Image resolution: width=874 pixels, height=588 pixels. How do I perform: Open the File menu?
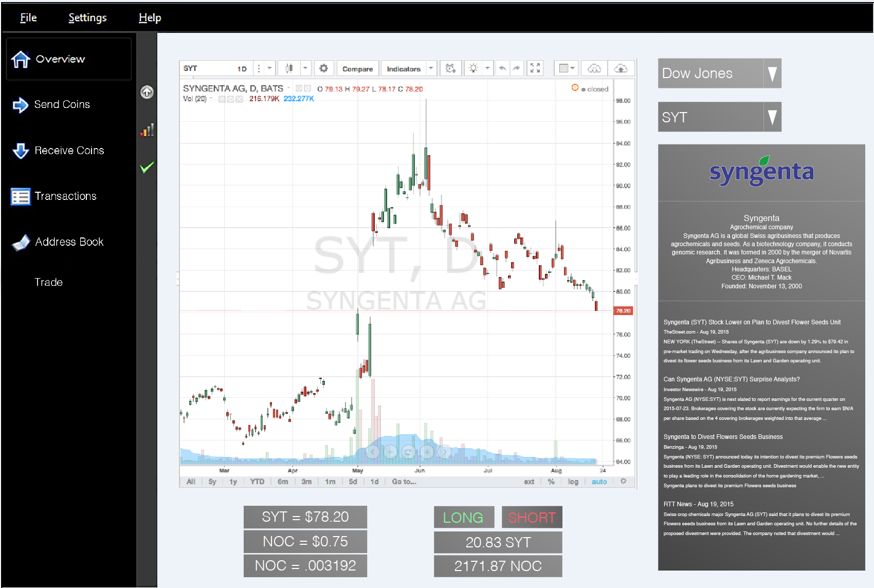click(x=28, y=17)
